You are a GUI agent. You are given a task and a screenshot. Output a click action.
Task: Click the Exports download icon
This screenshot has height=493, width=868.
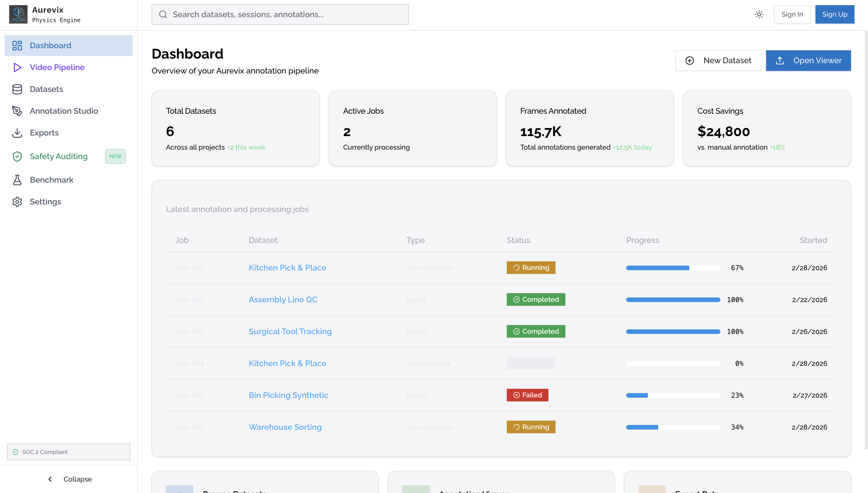click(17, 133)
